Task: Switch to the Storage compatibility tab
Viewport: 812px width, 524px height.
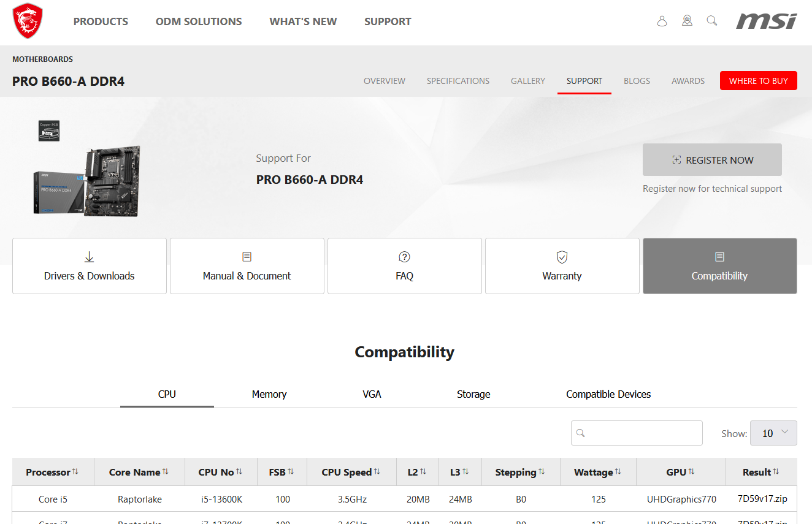Action: pyautogui.click(x=473, y=394)
